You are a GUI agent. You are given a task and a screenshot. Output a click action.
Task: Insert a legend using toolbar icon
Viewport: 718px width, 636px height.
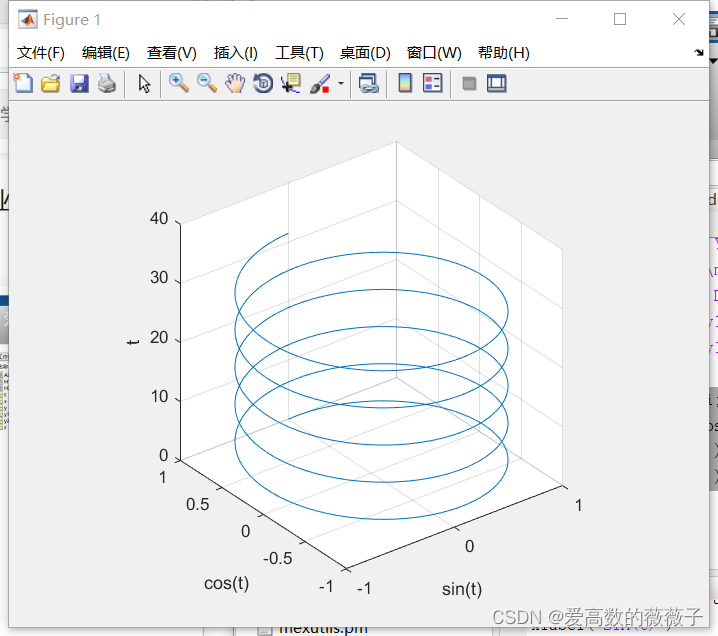(x=433, y=83)
